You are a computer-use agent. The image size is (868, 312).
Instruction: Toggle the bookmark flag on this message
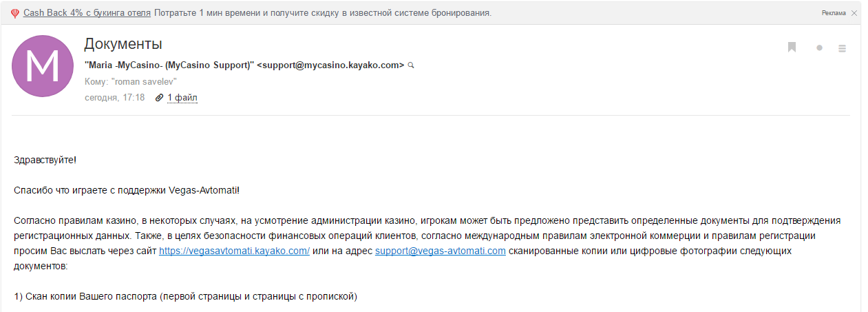792,48
